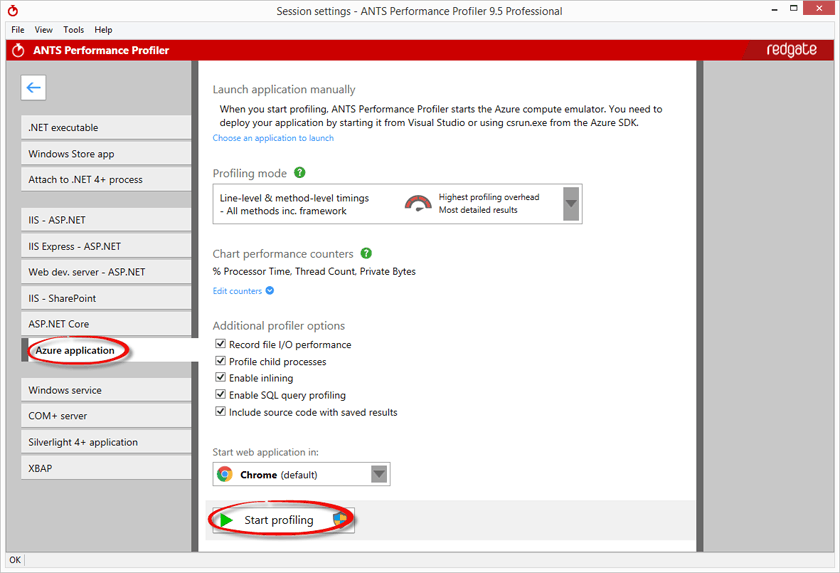Click the Line-level & method-level timings text
The image size is (840, 573).
(x=294, y=198)
